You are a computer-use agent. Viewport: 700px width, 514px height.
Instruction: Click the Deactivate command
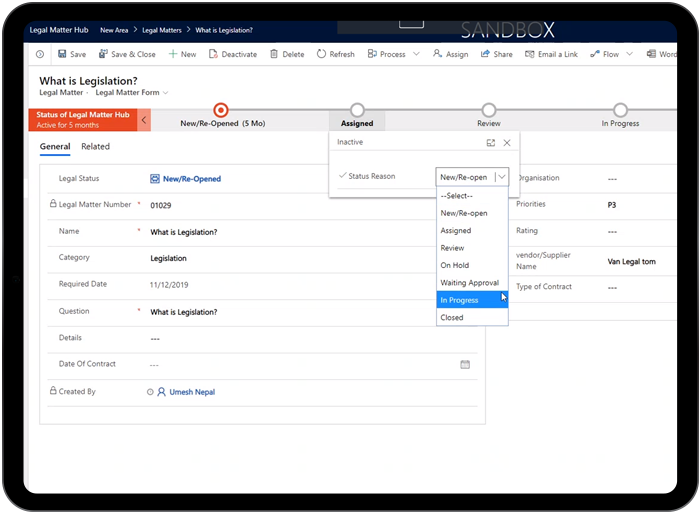point(232,54)
